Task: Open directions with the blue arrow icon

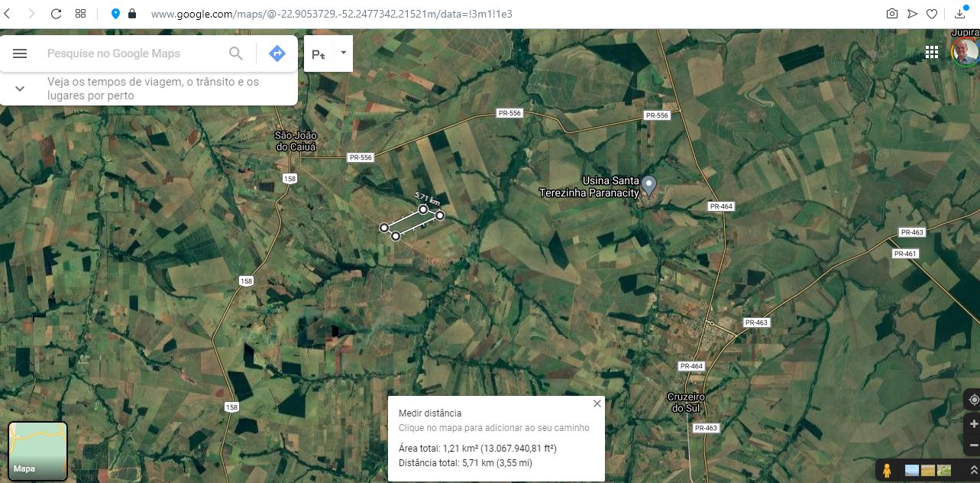Action: point(277,53)
